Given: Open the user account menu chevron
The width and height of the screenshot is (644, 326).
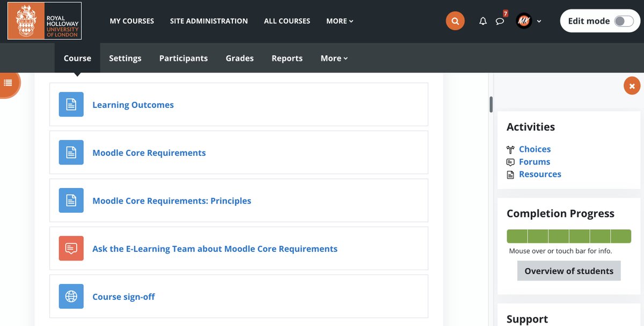Looking at the screenshot, I should point(539,21).
